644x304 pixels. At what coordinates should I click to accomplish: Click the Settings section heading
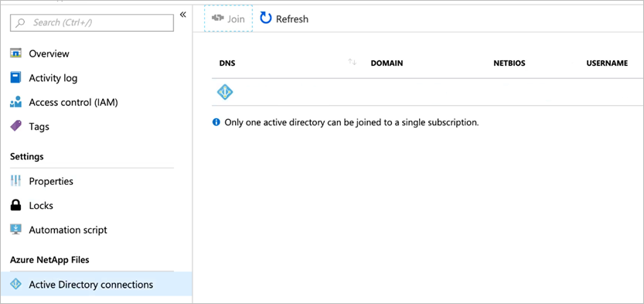tap(27, 156)
